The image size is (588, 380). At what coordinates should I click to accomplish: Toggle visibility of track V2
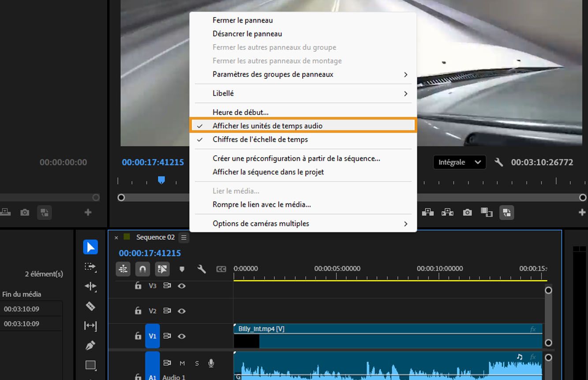click(182, 311)
